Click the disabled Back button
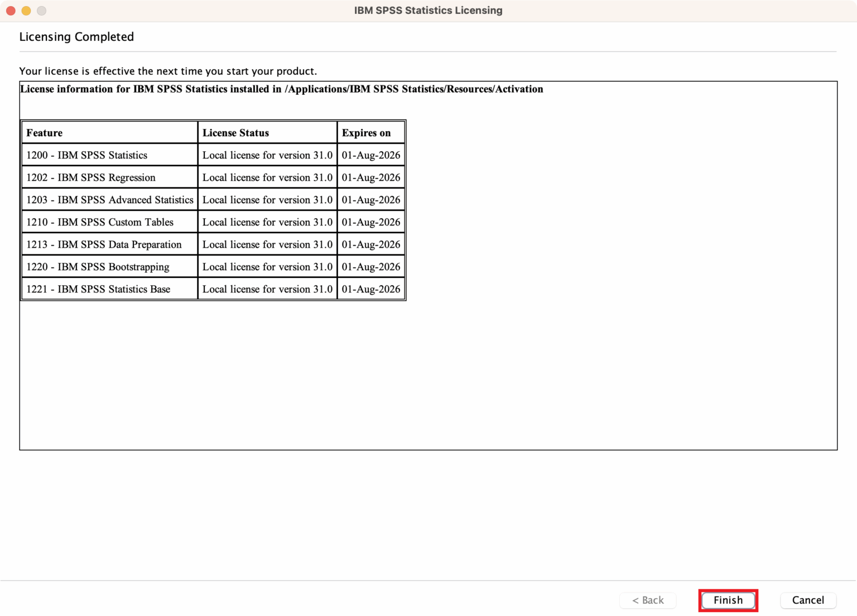 [x=648, y=600]
